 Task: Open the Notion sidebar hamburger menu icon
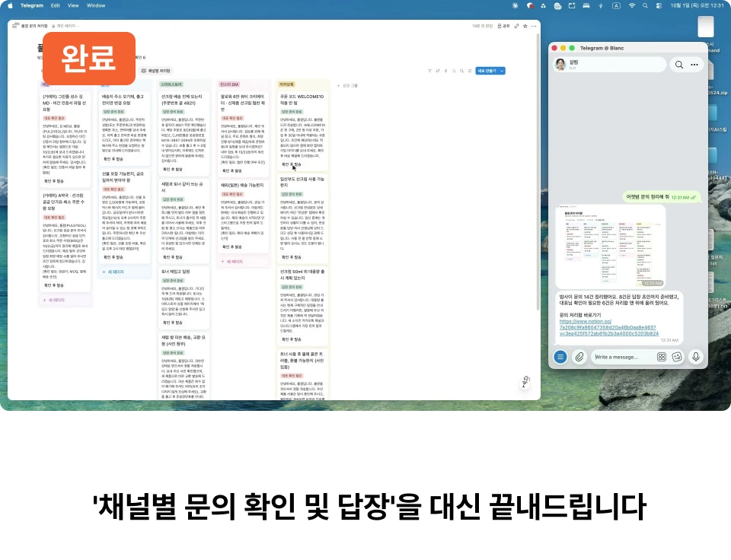15,26
